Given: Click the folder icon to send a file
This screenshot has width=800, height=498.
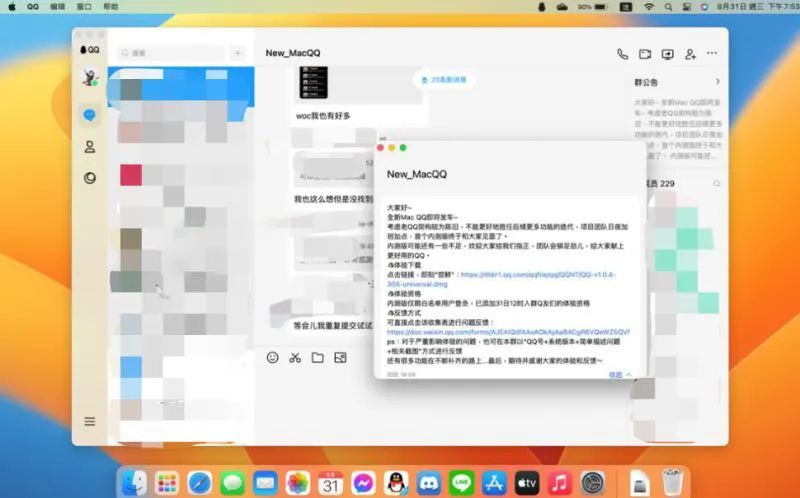Looking at the screenshot, I should click(x=317, y=358).
